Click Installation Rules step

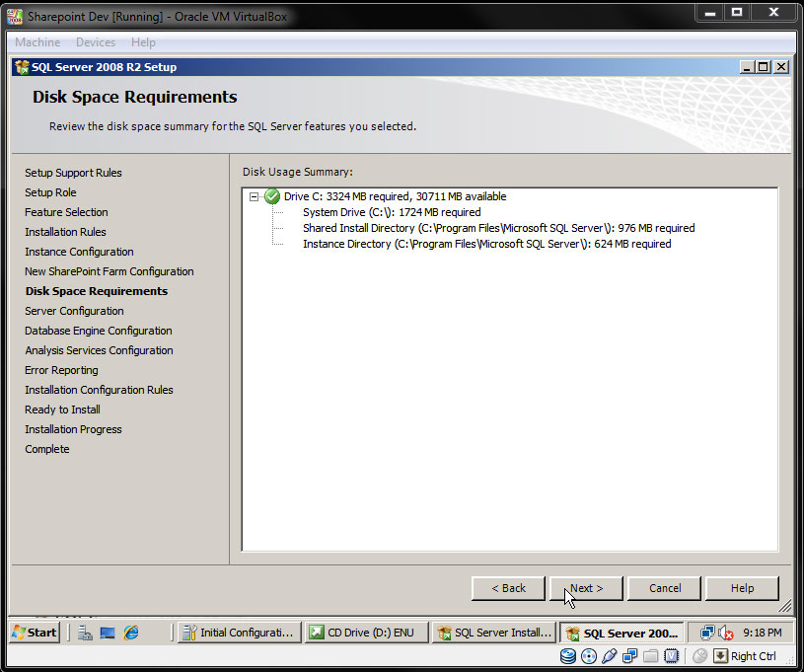click(65, 232)
